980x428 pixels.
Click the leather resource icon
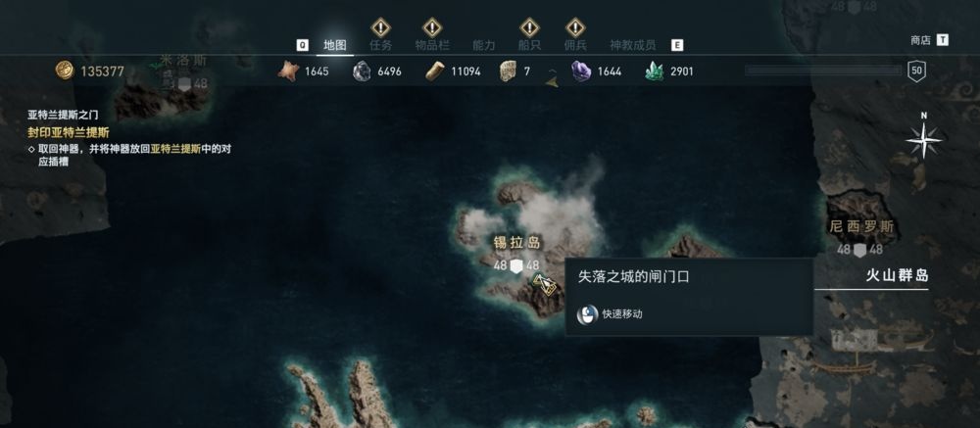(288, 71)
